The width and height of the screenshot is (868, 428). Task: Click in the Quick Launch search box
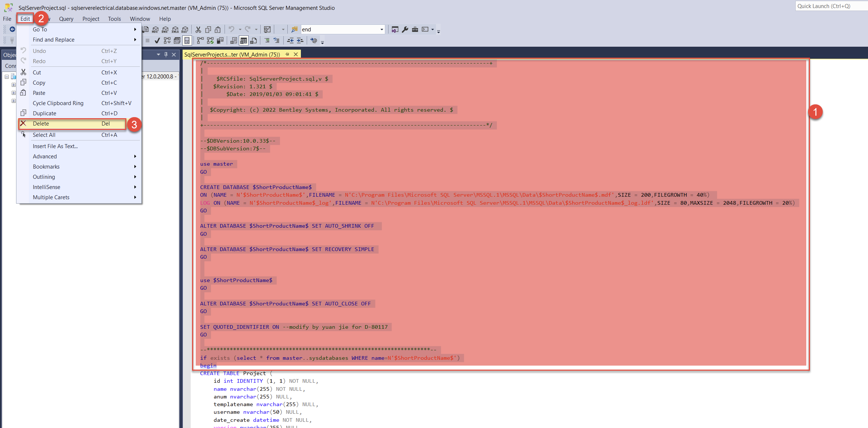click(831, 6)
